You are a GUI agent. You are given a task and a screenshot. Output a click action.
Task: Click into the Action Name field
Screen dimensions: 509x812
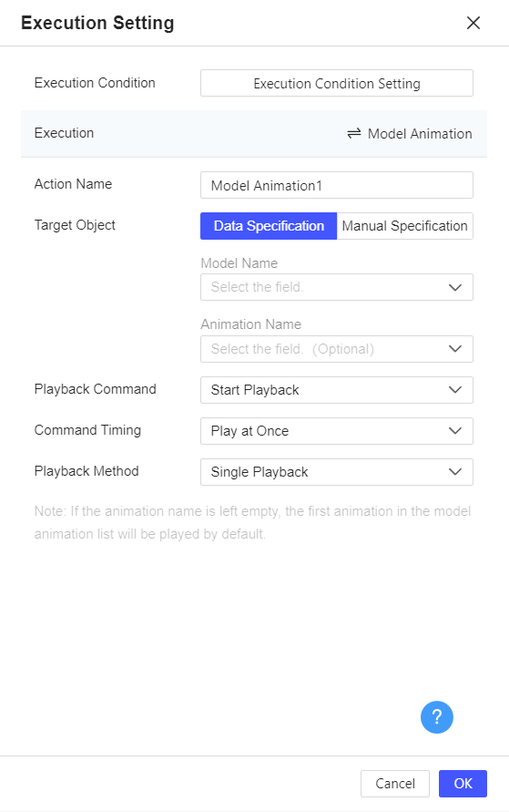coord(337,185)
